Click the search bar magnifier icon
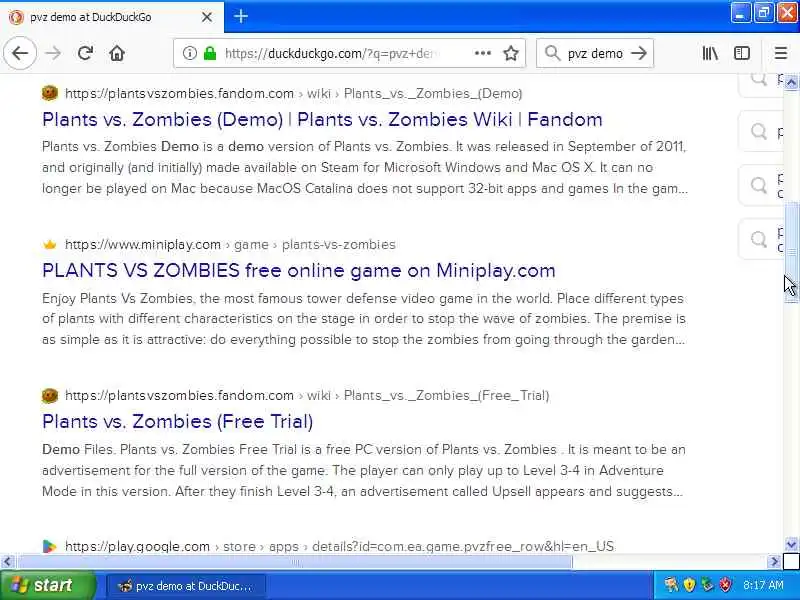The width and height of the screenshot is (800, 600). (553, 53)
